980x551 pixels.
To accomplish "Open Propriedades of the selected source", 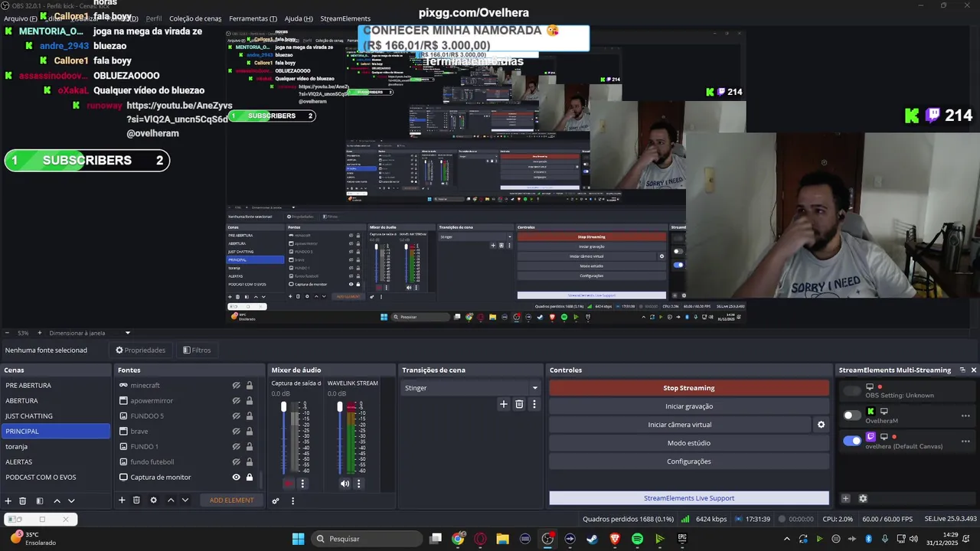I will (141, 350).
